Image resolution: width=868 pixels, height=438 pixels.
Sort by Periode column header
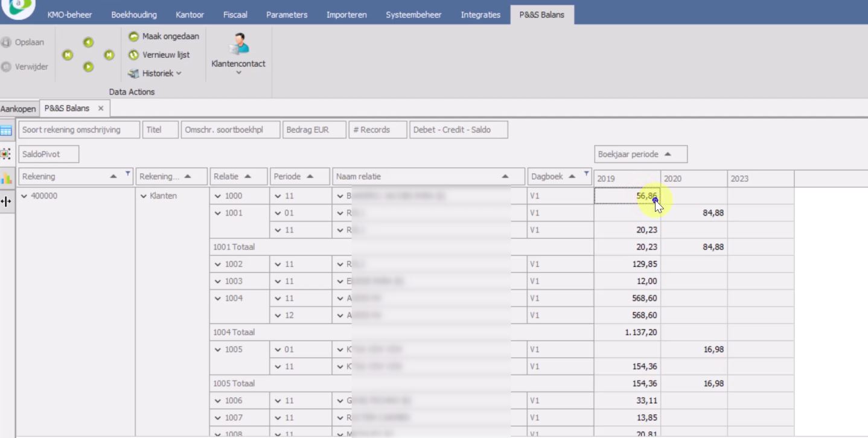(299, 177)
